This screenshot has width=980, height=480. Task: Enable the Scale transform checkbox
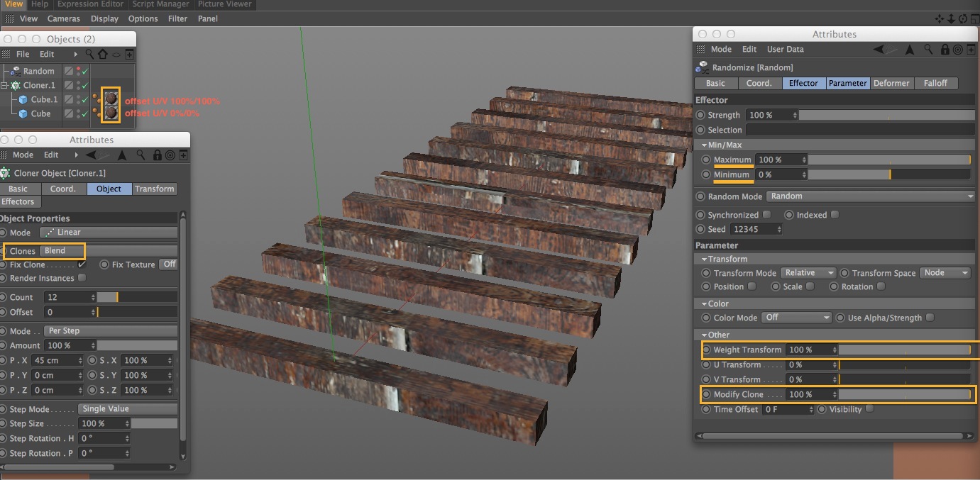tap(810, 286)
